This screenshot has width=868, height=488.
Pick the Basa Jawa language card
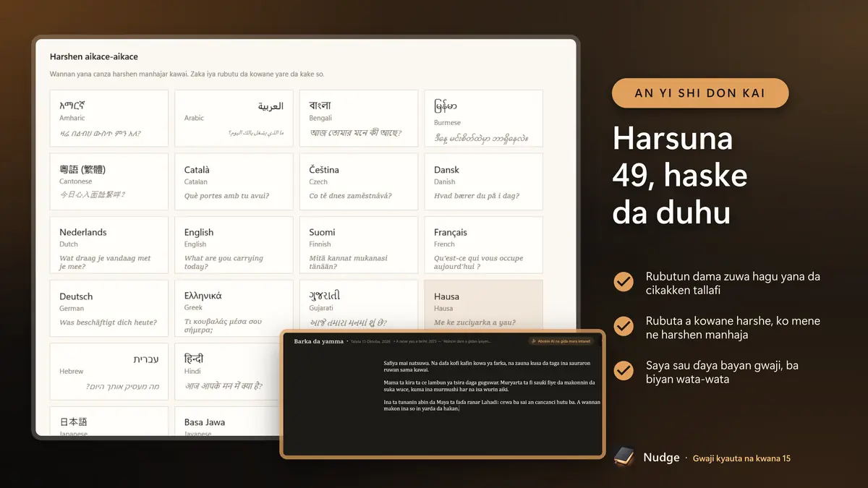point(228,421)
